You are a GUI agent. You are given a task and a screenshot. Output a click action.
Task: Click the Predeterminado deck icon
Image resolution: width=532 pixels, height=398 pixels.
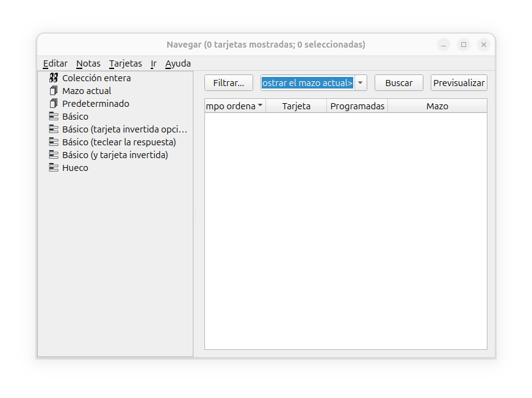[54, 104]
